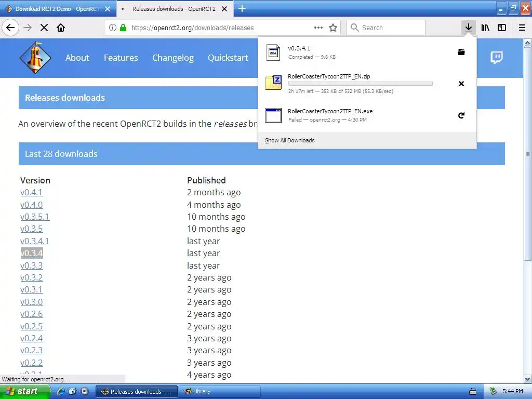The height and width of the screenshot is (399, 532).
Task: Switch to Releases downloads taskbar button
Action: 137,392
